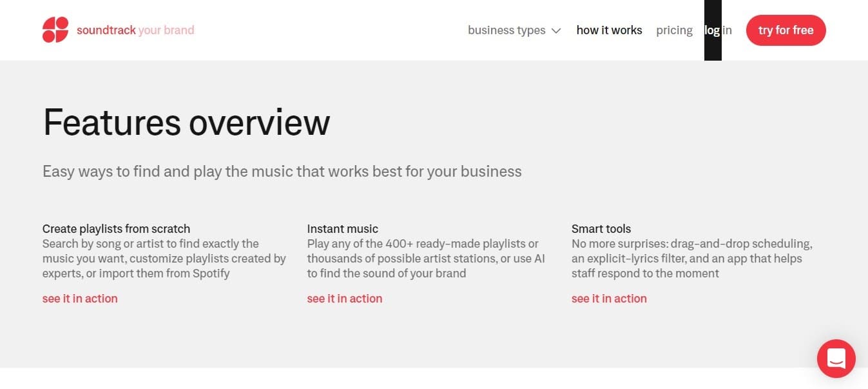Click the log in link
868x389 pixels.
click(718, 30)
